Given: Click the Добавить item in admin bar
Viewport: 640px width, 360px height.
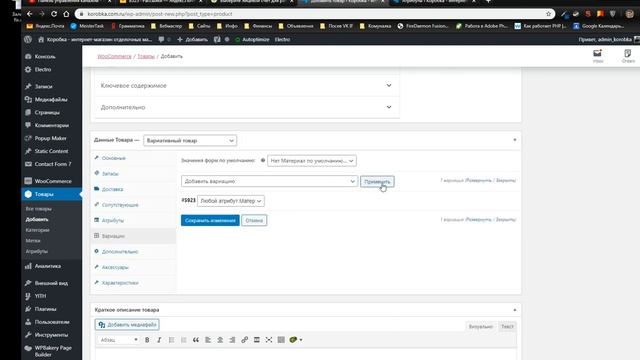Looking at the screenshot, I should pos(192,40).
